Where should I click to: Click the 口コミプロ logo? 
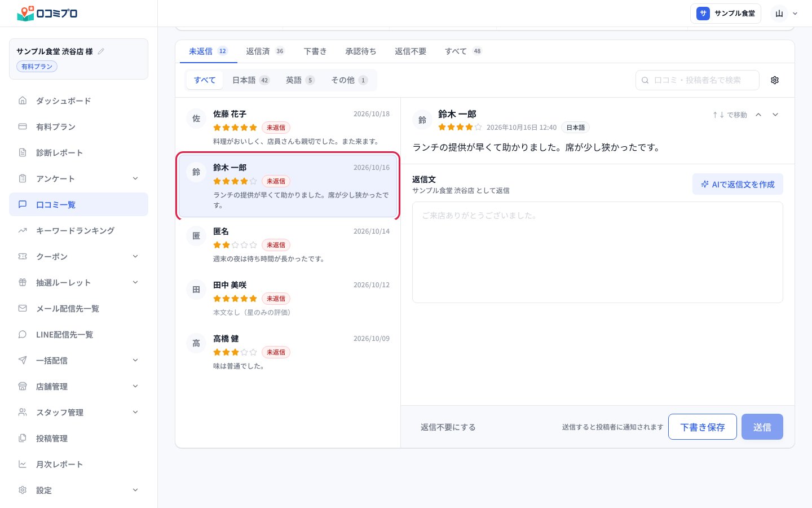(47, 13)
